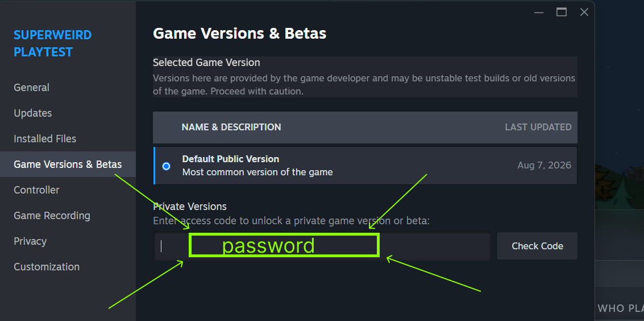The width and height of the screenshot is (644, 321).
Task: Select Game Versions & Betas in the sidebar
Action: [x=68, y=164]
